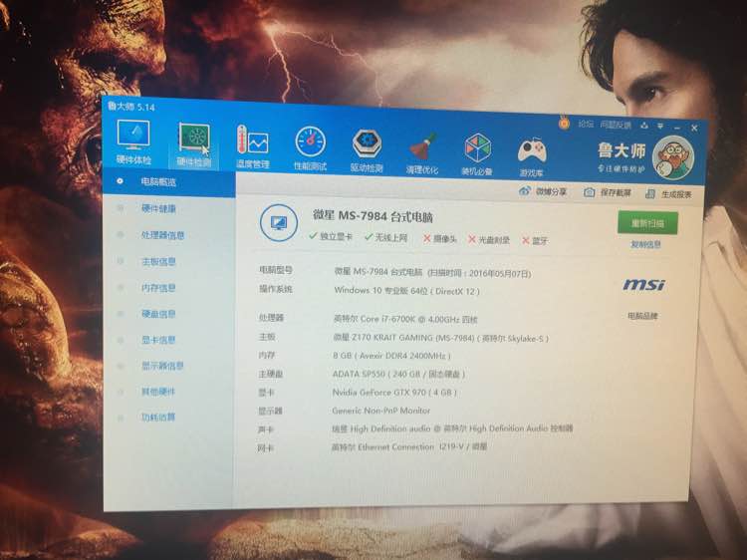Open the 硬件体检 hardware checkup icon

pyautogui.click(x=133, y=142)
